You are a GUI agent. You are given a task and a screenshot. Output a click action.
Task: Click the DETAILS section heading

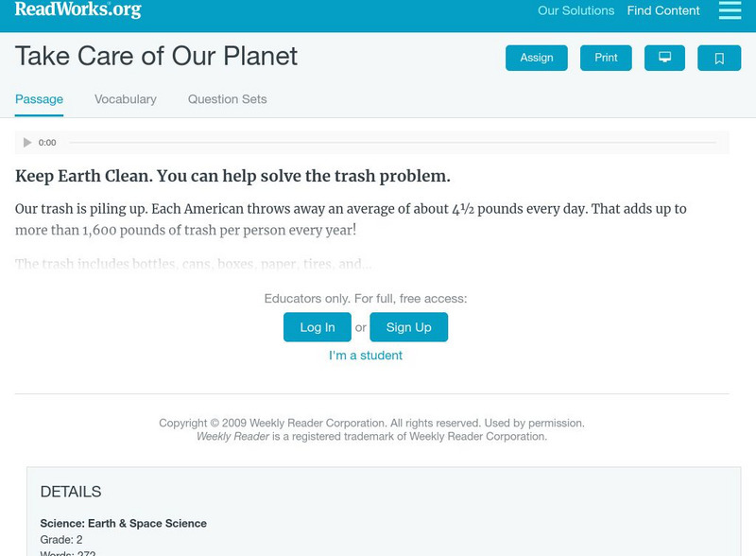click(71, 492)
